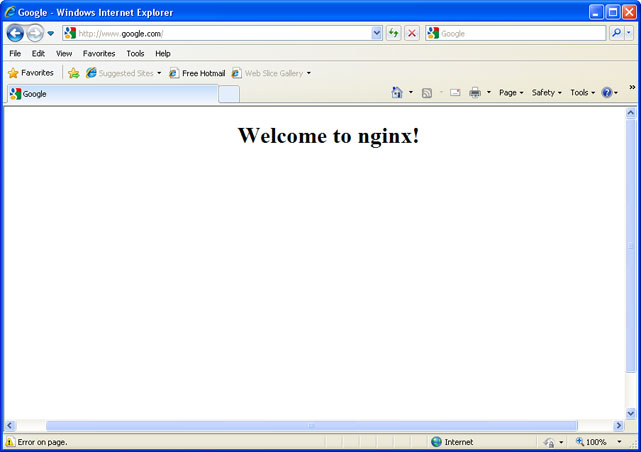641x452 pixels.
Task: Open the View menu
Action: point(64,54)
